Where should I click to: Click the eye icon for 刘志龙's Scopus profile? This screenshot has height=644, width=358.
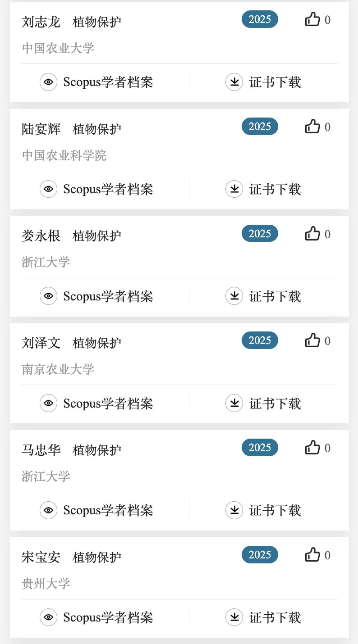click(48, 82)
